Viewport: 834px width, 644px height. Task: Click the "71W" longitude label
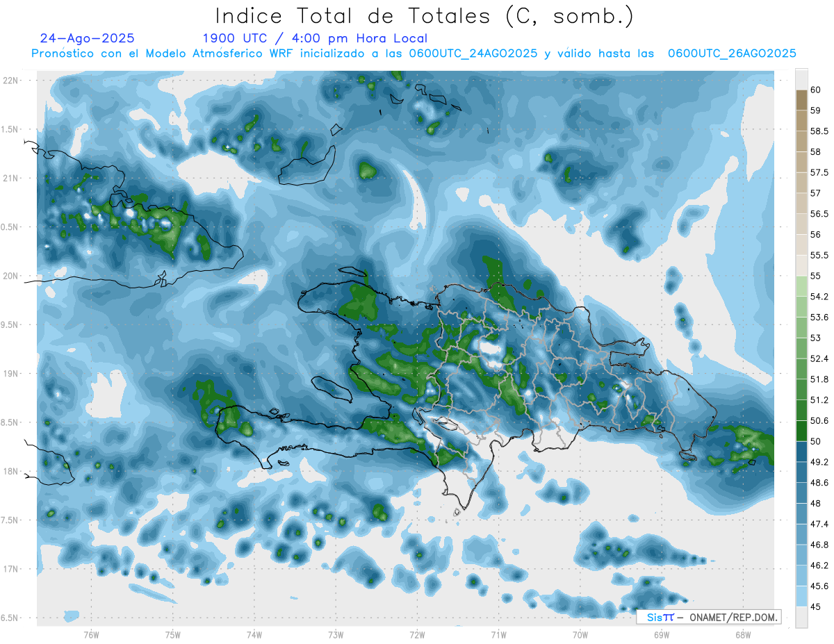tap(498, 634)
